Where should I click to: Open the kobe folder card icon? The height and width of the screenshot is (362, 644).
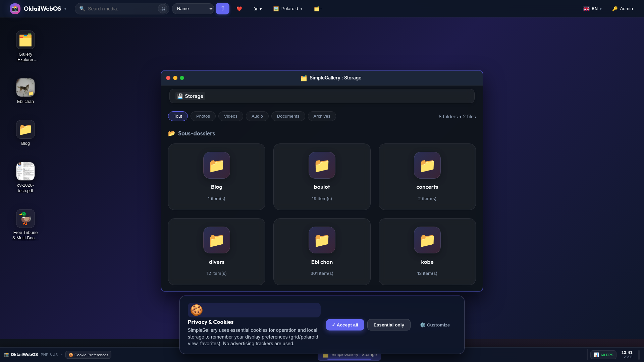click(427, 240)
